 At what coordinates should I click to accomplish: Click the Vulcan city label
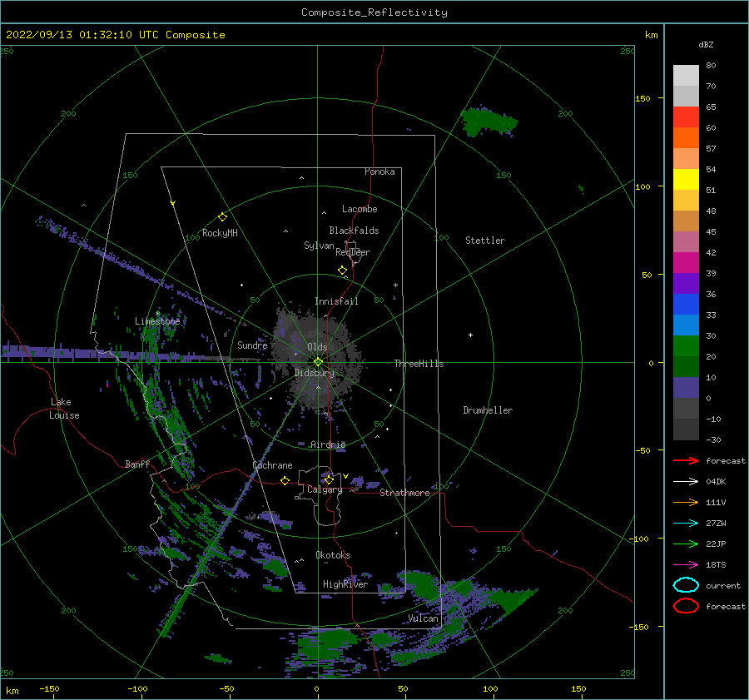pyautogui.click(x=424, y=618)
